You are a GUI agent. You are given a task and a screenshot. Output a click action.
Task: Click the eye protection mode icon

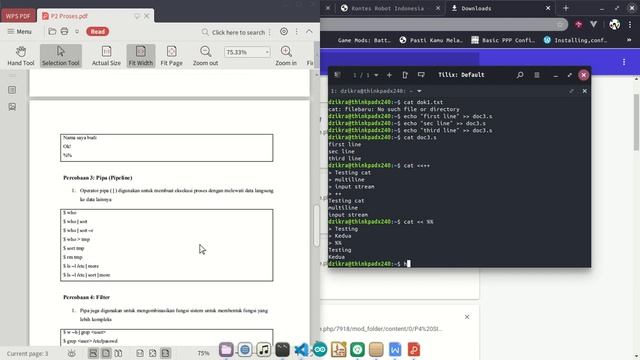pos(71,353)
